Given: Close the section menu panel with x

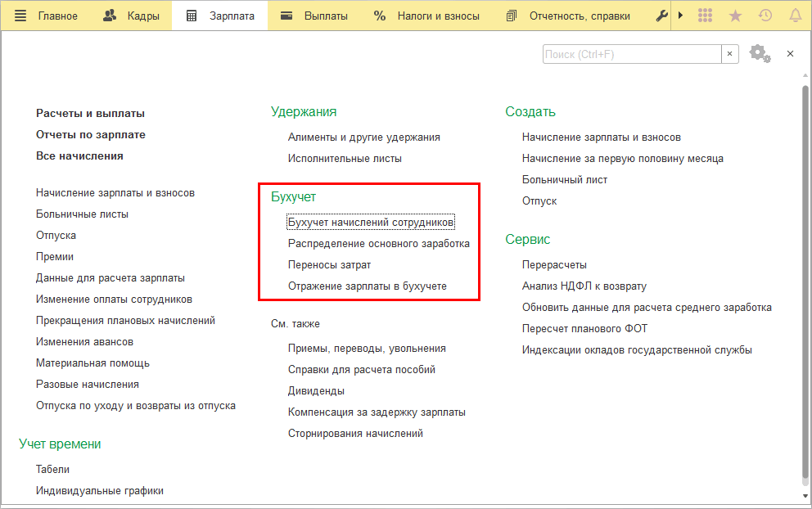Looking at the screenshot, I should (790, 54).
